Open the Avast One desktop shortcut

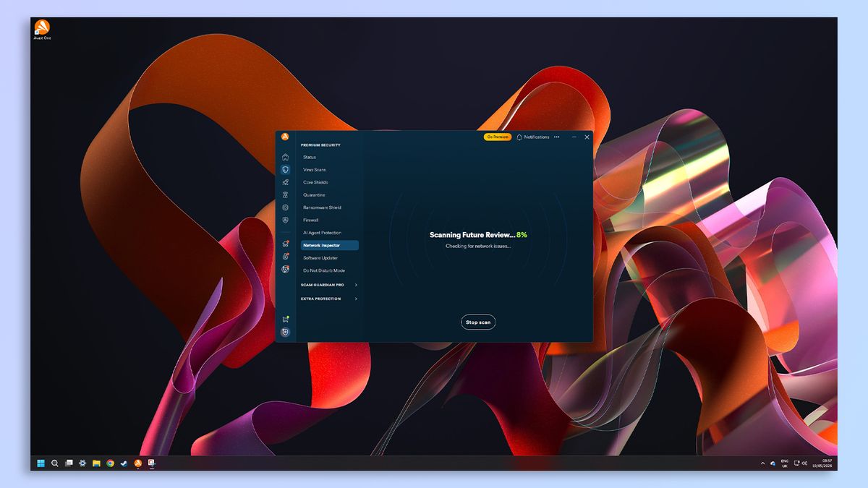click(x=42, y=29)
